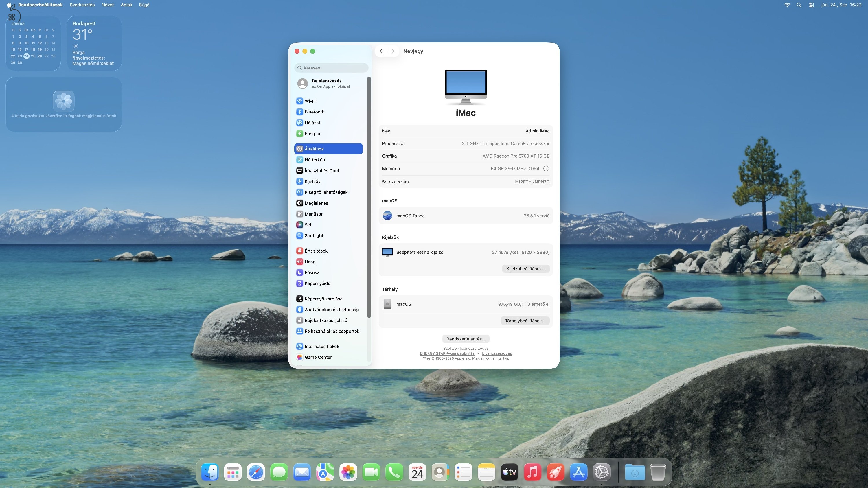Open the Szerkesztés menu
Viewport: 868px width, 488px height.
(x=82, y=5)
